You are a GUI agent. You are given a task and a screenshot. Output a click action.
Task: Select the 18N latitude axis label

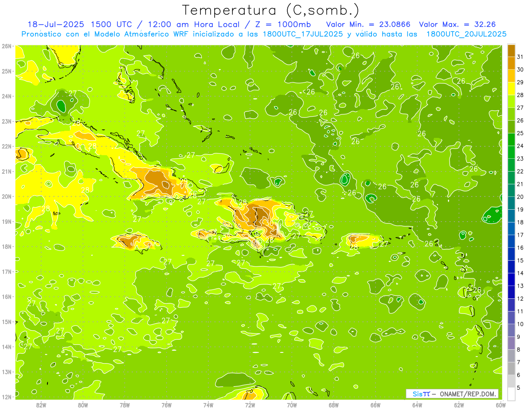[x=7, y=247]
